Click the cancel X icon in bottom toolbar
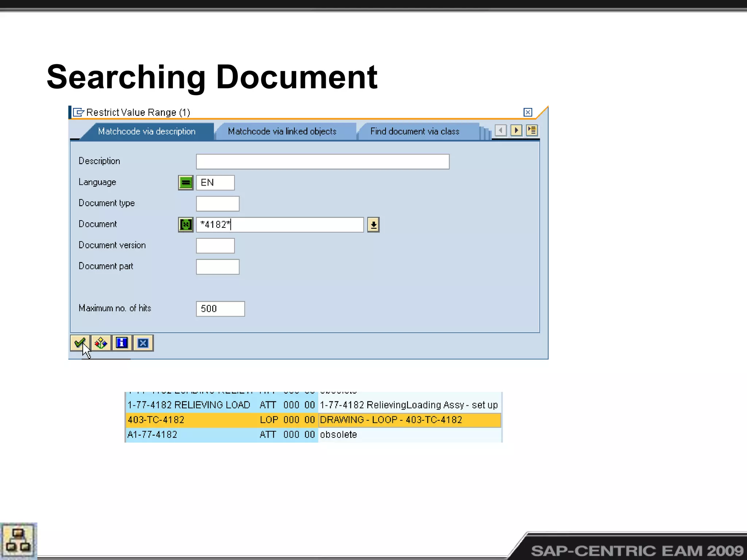This screenshot has height=560, width=747. point(143,343)
